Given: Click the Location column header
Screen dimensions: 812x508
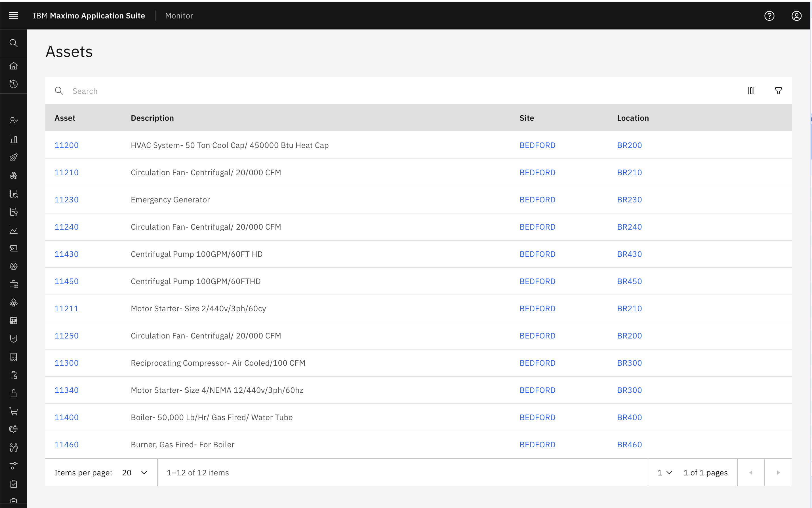Looking at the screenshot, I should [x=633, y=118].
